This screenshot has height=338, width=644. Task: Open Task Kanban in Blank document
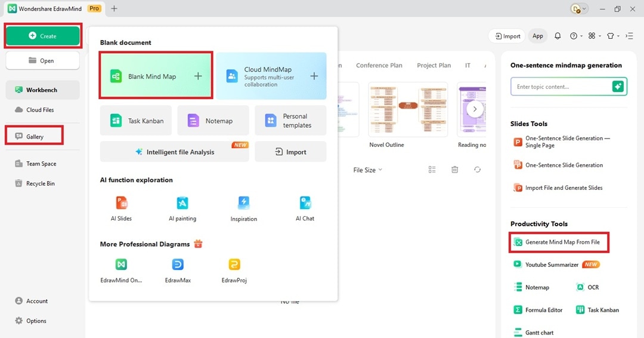click(136, 121)
